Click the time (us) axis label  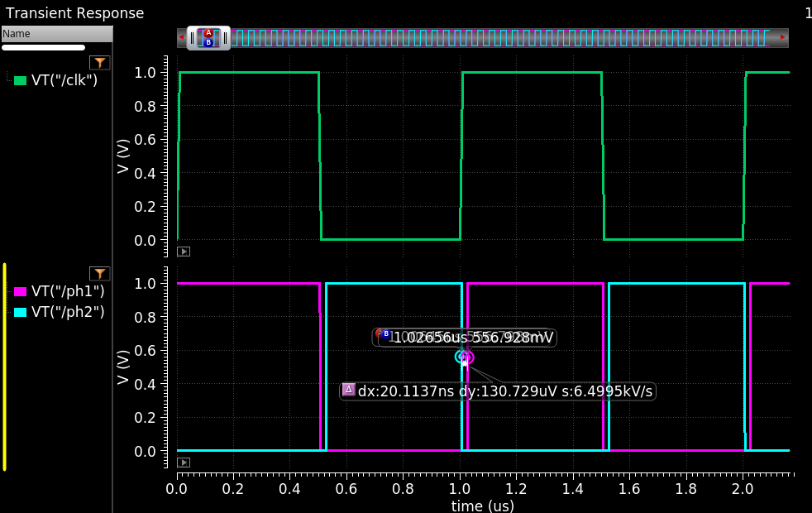(x=482, y=505)
